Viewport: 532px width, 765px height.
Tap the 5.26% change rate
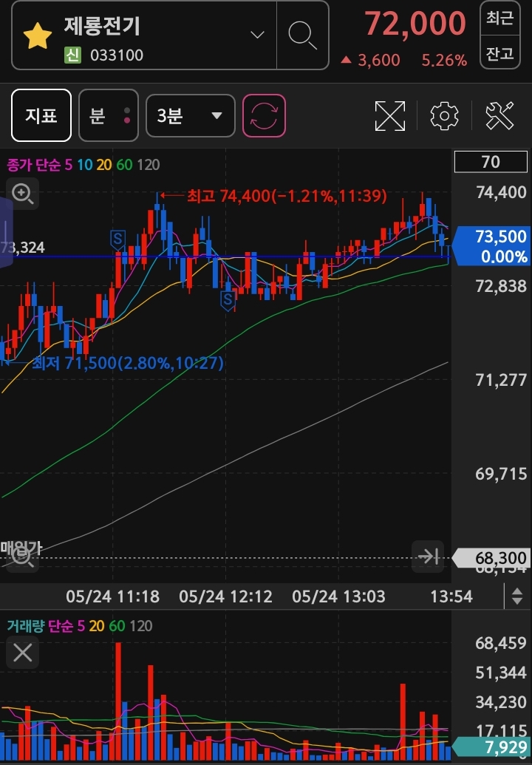[x=444, y=60]
